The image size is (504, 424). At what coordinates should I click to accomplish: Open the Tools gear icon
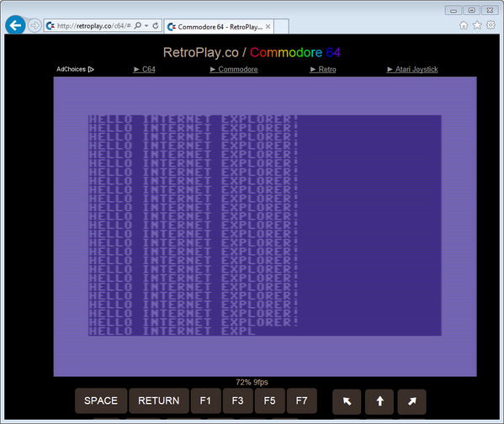(x=491, y=25)
